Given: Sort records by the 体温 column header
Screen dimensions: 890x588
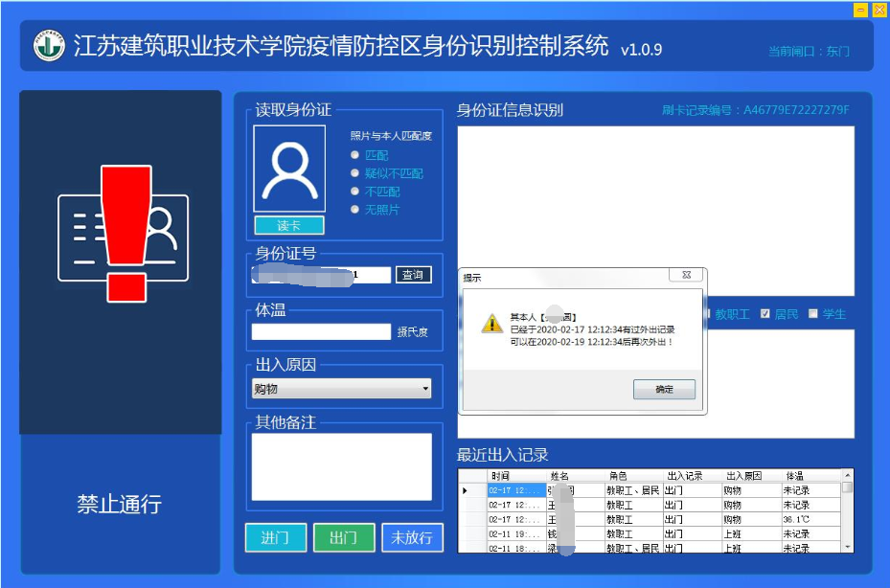Looking at the screenshot, I should 794,475.
